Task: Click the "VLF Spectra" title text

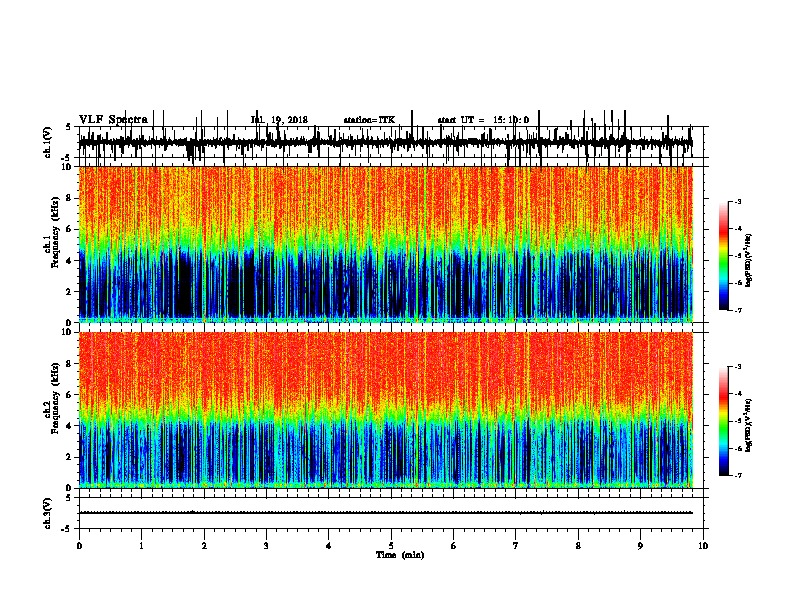Action: [113, 120]
